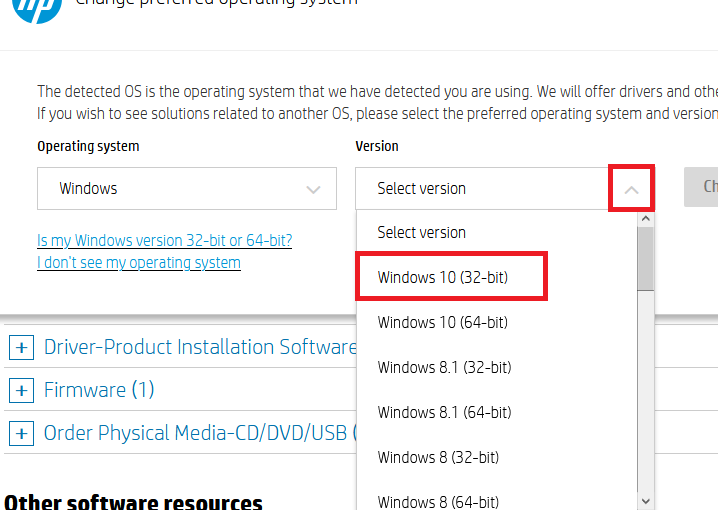Screen dimensions: 718x510
Task: Expand Driver-Product Installation Software plus icon
Action: 22,347
